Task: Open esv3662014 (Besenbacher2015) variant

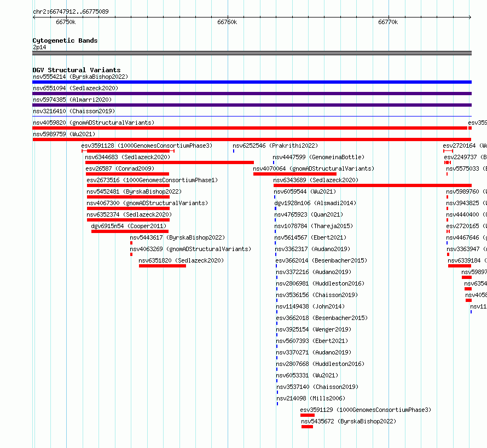Action: coord(321,260)
